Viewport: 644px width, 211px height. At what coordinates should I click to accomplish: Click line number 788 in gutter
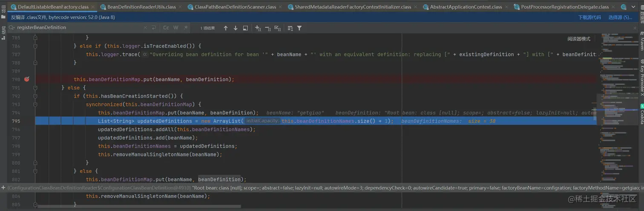16,63
